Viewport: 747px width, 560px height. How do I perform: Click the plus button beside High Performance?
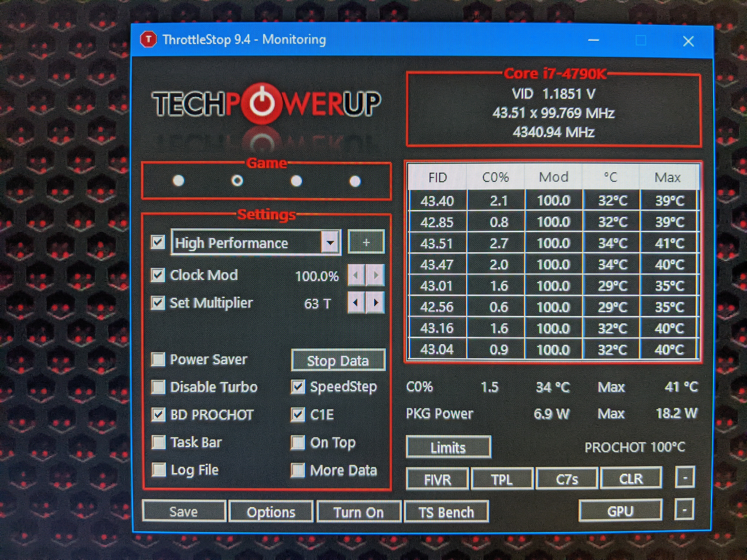(x=366, y=242)
